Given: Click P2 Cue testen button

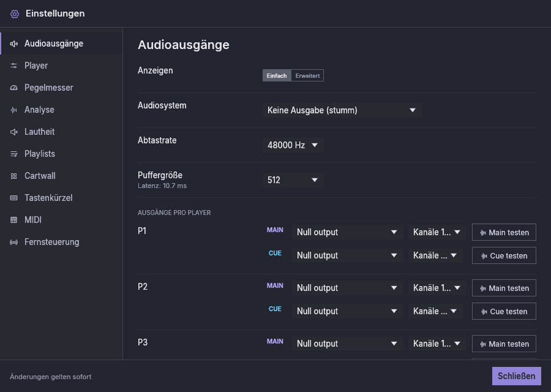Looking at the screenshot, I should 504,311.
